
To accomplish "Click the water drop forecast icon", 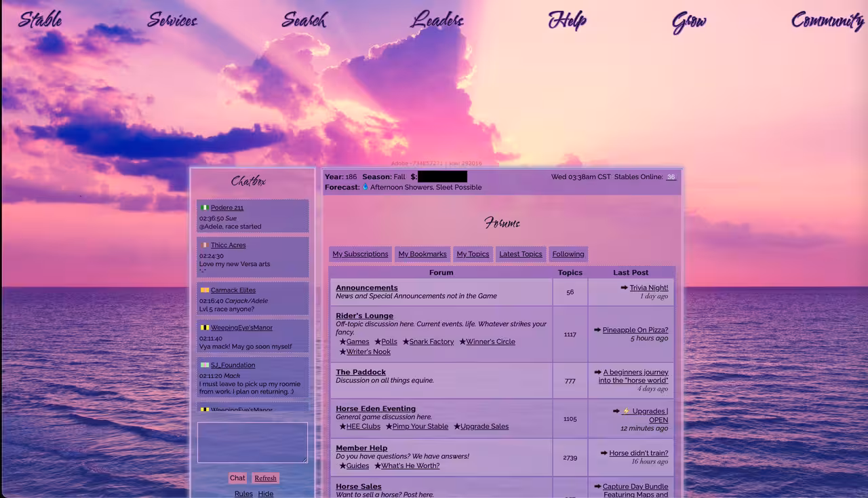I will [365, 187].
